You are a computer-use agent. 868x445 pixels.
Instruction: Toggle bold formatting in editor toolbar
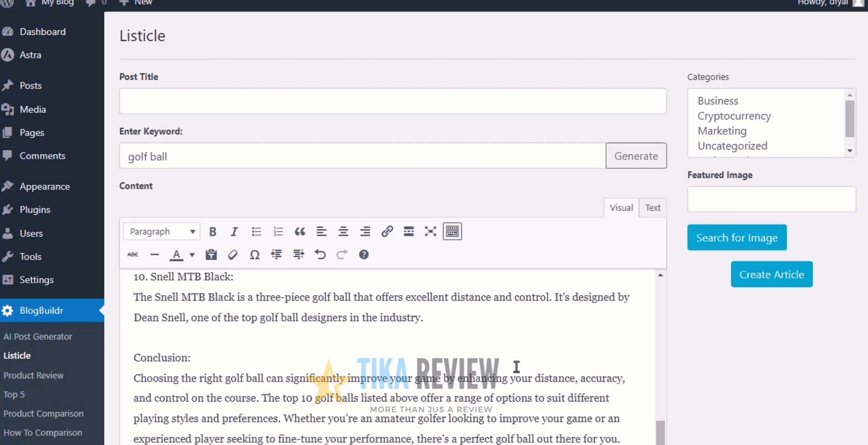click(x=212, y=232)
